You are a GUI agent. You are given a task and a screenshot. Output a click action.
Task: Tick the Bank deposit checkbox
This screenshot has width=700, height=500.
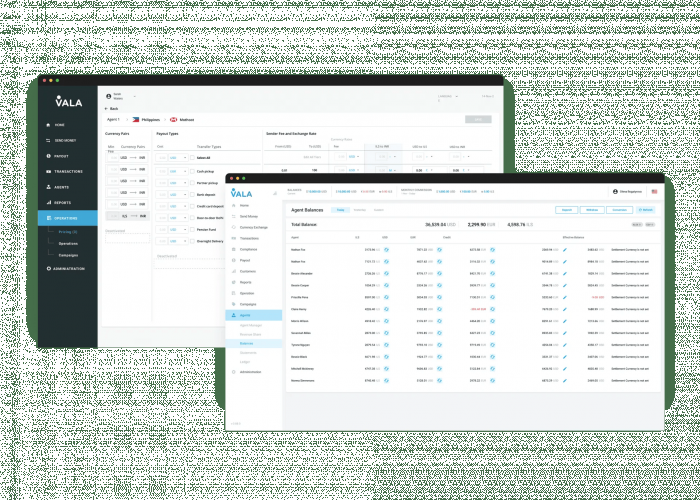[x=192, y=195]
